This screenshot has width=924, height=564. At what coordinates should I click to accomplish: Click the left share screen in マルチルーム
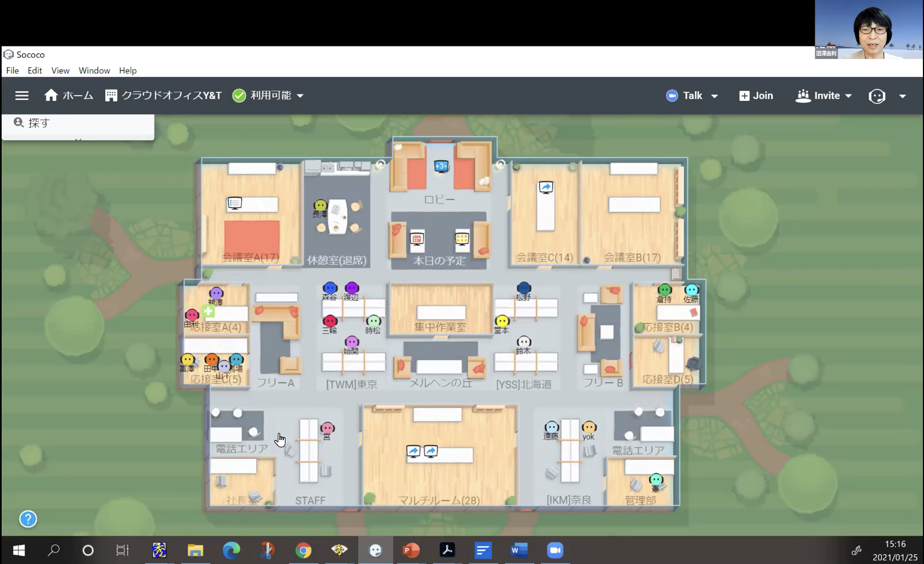pos(413,451)
